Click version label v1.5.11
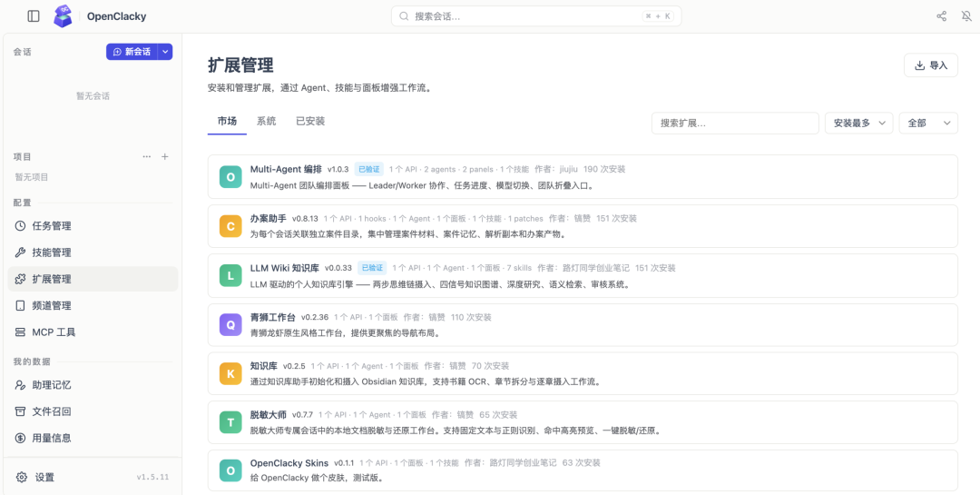980x495 pixels. 153,478
